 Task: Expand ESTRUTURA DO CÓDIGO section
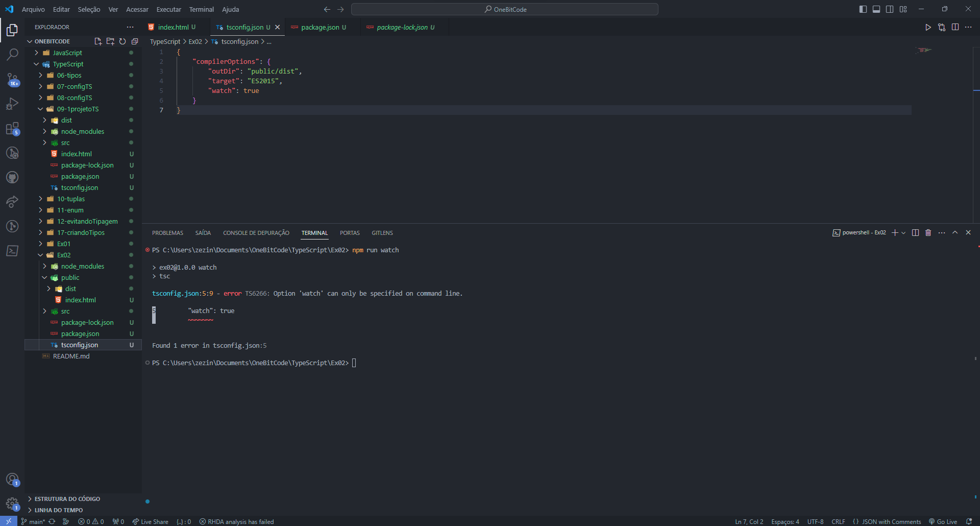point(67,499)
